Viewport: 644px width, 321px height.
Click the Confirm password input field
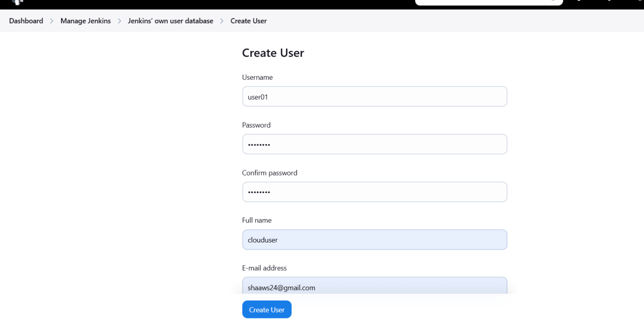point(374,192)
